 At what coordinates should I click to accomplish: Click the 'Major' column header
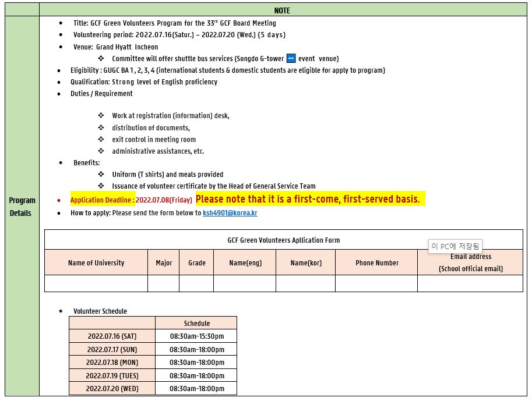(x=164, y=262)
